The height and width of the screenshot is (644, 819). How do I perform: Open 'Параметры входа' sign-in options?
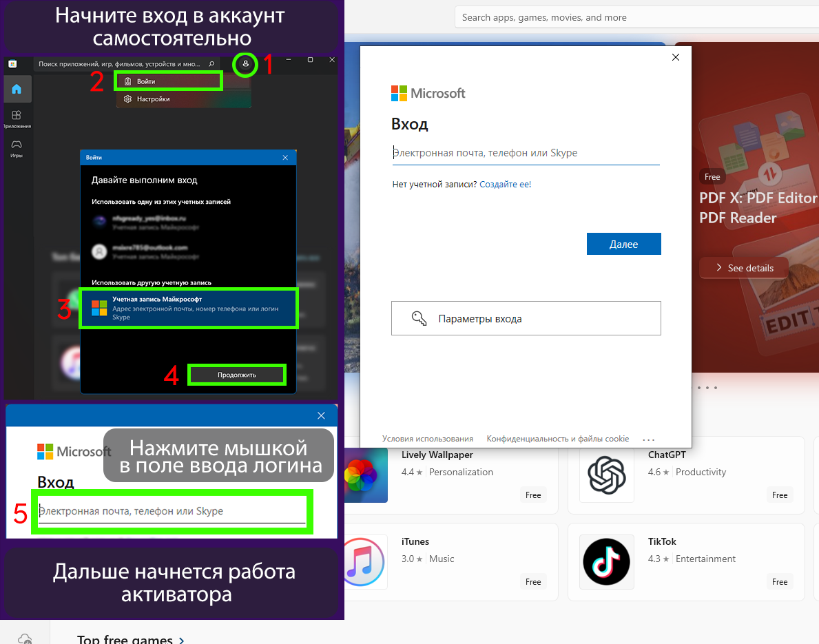coord(526,318)
